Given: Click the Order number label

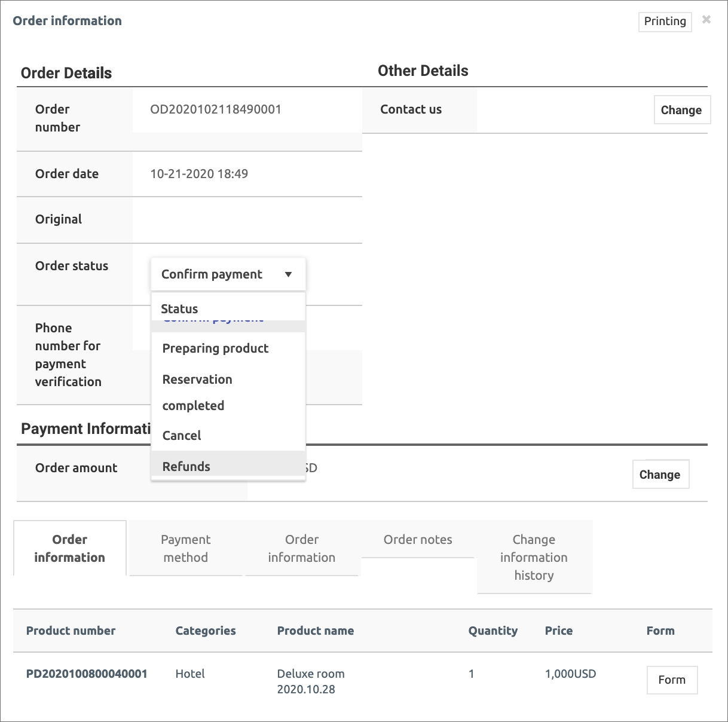Looking at the screenshot, I should pos(57,118).
